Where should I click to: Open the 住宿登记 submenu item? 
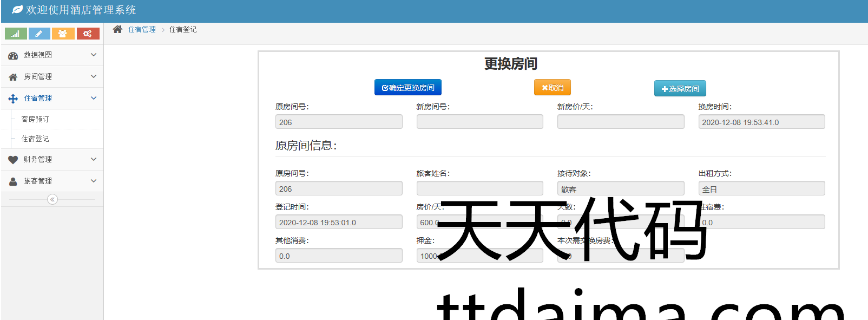pos(35,139)
